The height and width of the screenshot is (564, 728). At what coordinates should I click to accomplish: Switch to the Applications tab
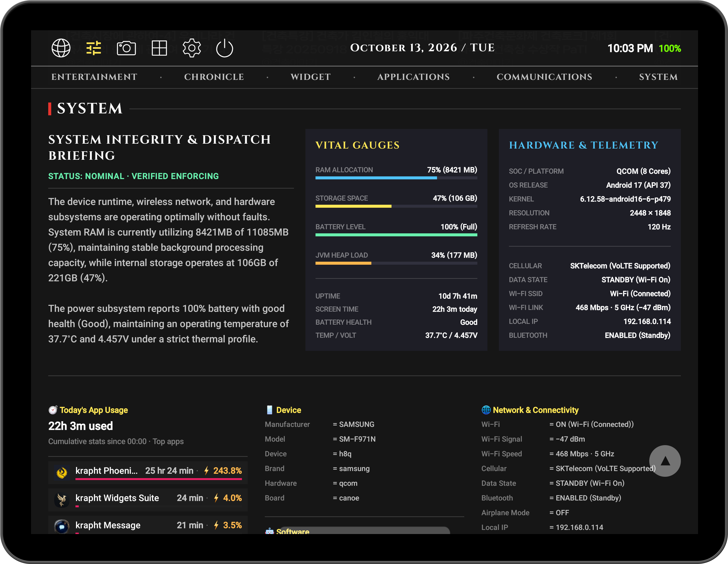coord(413,77)
